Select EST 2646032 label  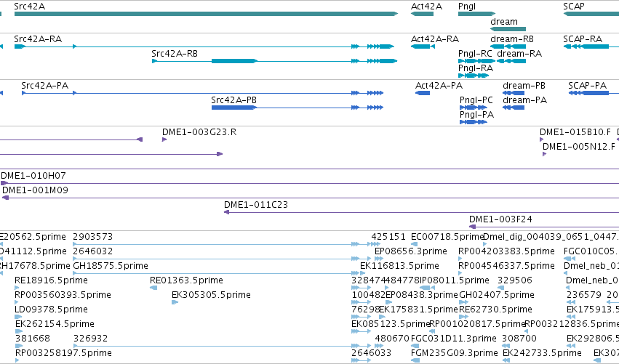click(x=93, y=251)
